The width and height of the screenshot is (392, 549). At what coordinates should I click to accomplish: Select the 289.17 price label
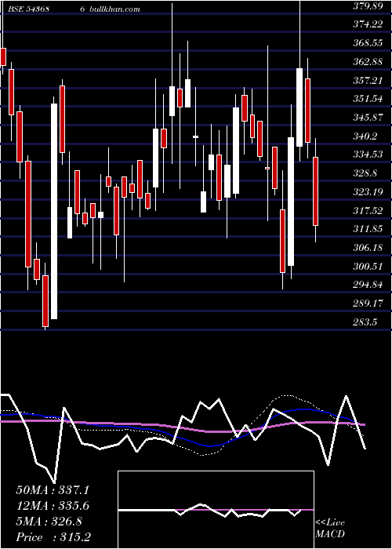368,303
